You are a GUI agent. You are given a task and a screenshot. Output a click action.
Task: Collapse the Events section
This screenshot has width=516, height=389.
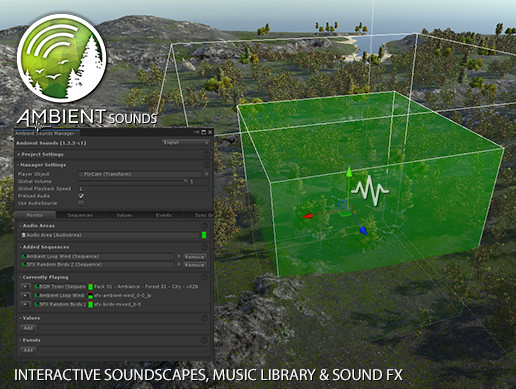(30, 340)
